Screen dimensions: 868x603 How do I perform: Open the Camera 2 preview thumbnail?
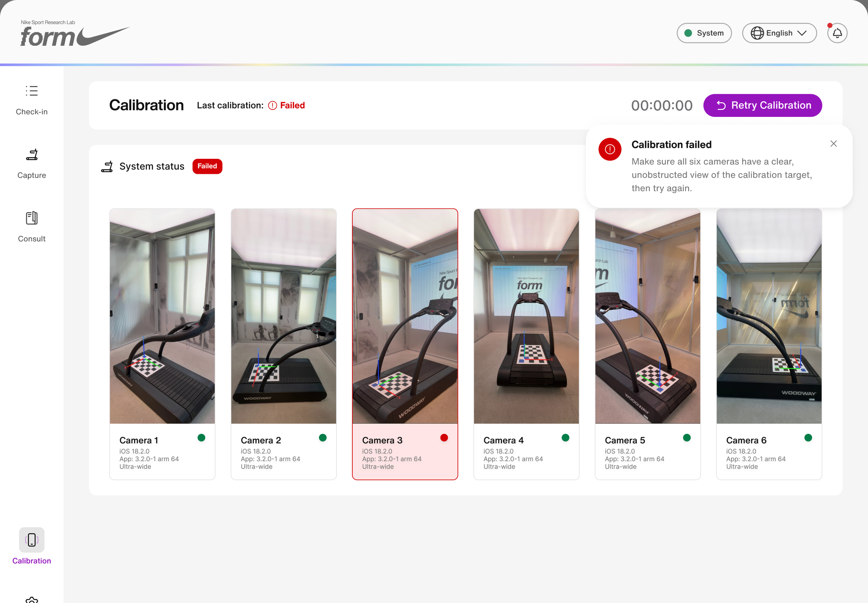(284, 316)
